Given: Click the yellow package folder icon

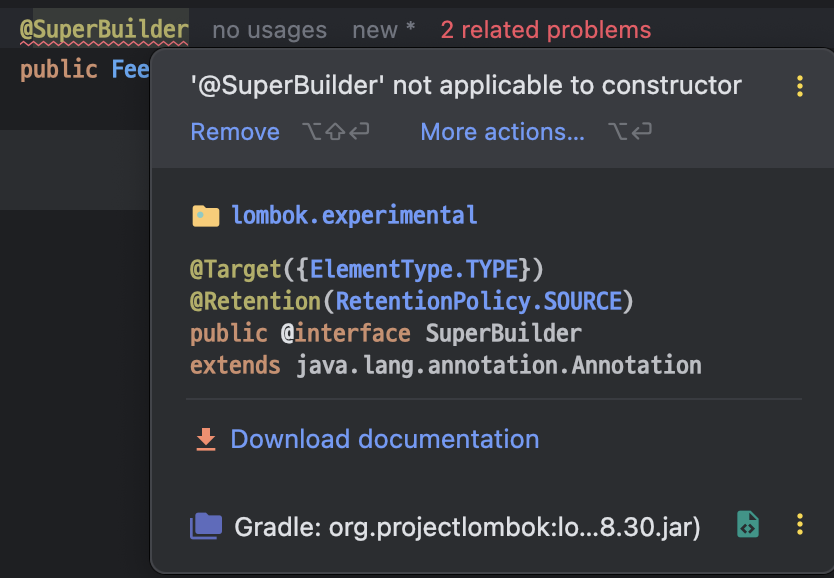Looking at the screenshot, I should [205, 216].
